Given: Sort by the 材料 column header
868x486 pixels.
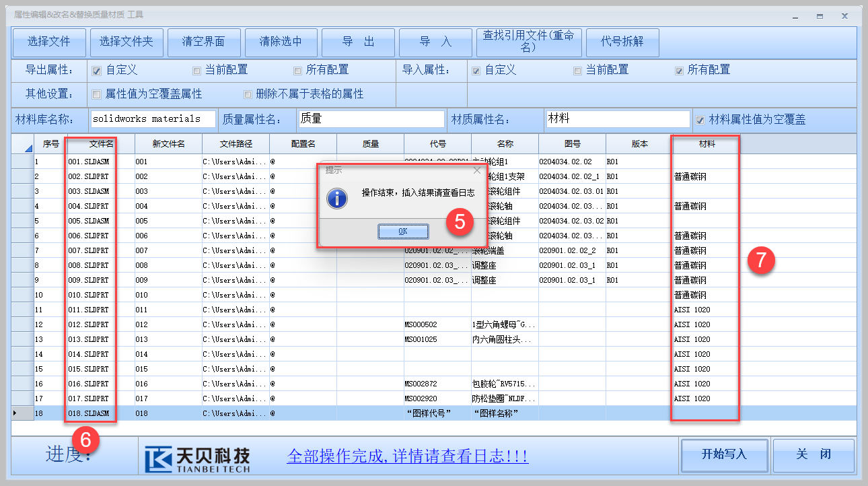Looking at the screenshot, I should pos(707,144).
